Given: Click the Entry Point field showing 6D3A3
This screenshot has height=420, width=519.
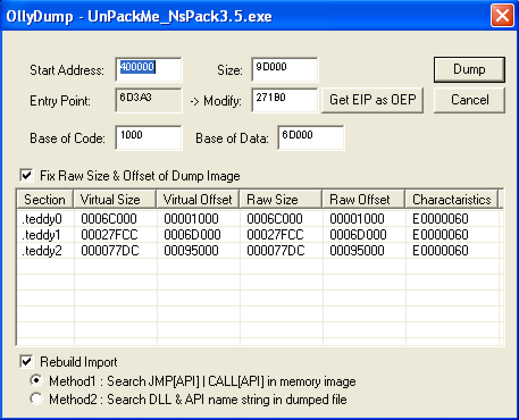Looking at the screenshot, I should coord(149,100).
